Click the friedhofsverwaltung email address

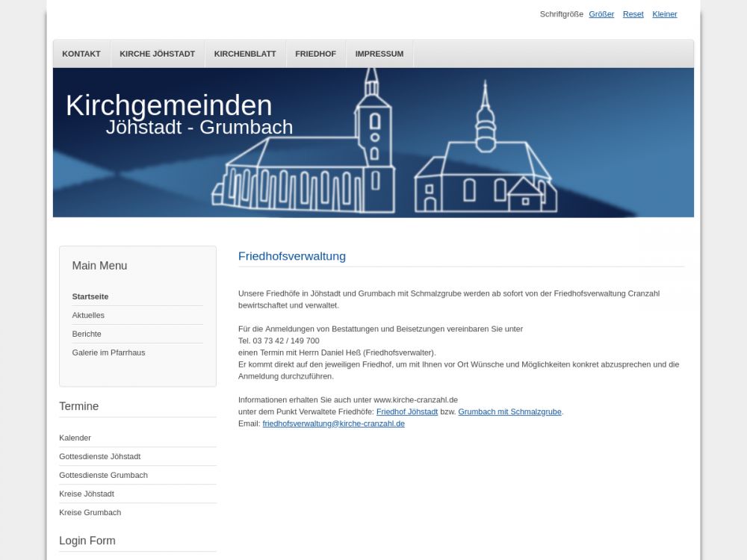[x=333, y=423]
